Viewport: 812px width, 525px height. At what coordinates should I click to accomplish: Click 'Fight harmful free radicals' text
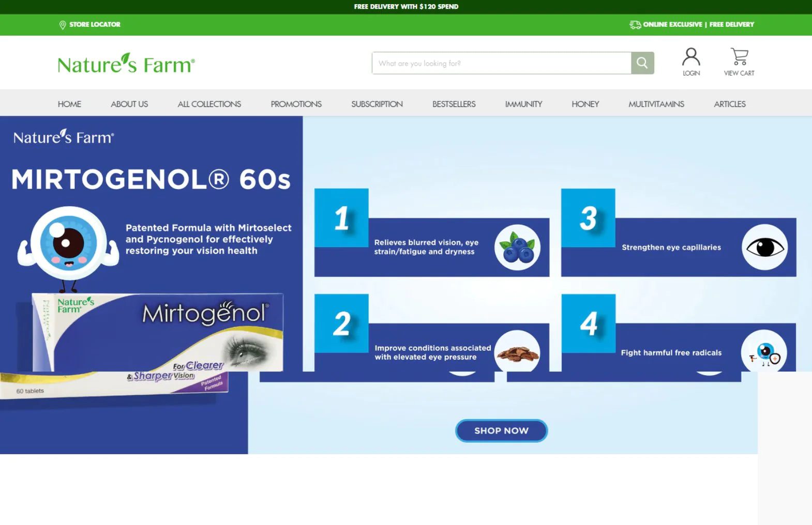pyautogui.click(x=671, y=353)
